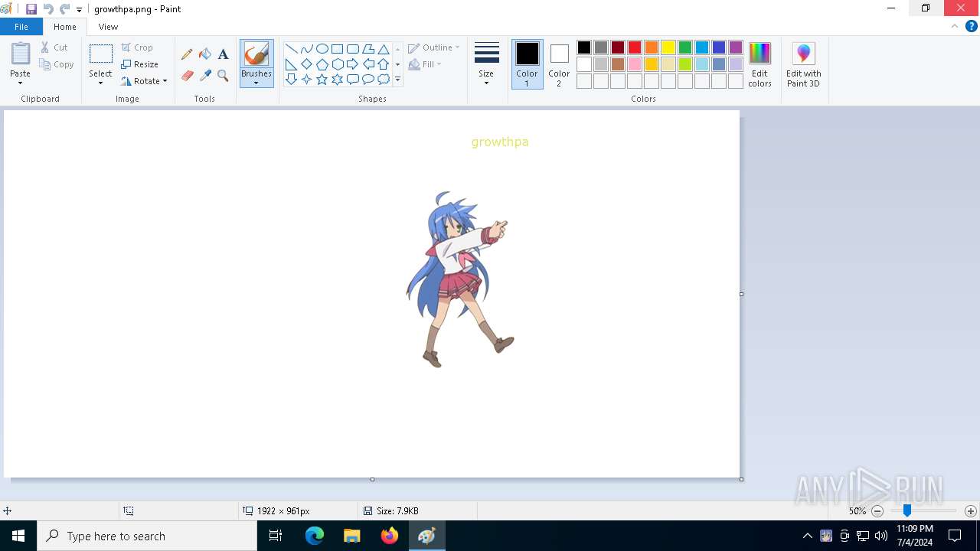
Task: Activate Color 2 background selector
Action: (x=559, y=64)
